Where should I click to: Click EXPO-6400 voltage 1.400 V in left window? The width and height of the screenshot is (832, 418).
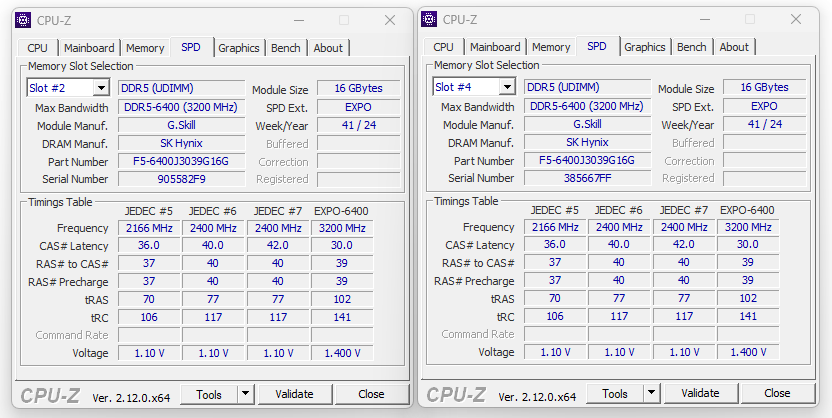pyautogui.click(x=342, y=353)
